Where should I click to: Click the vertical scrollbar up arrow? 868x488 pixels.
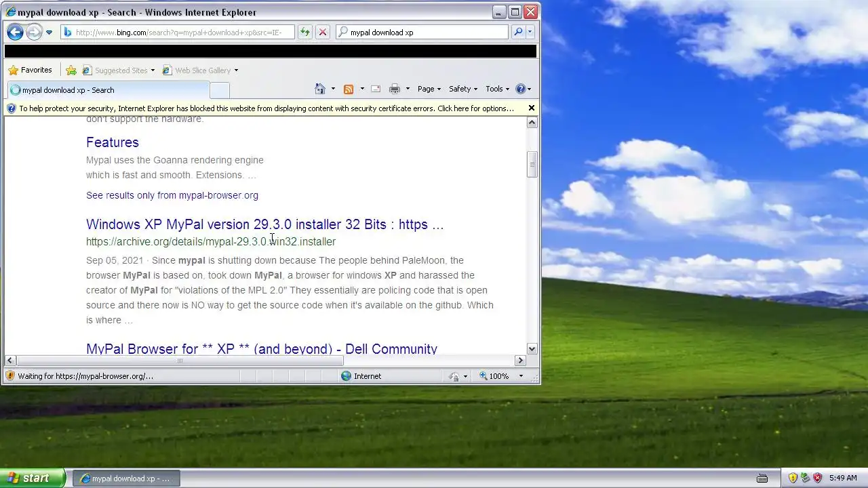click(532, 123)
